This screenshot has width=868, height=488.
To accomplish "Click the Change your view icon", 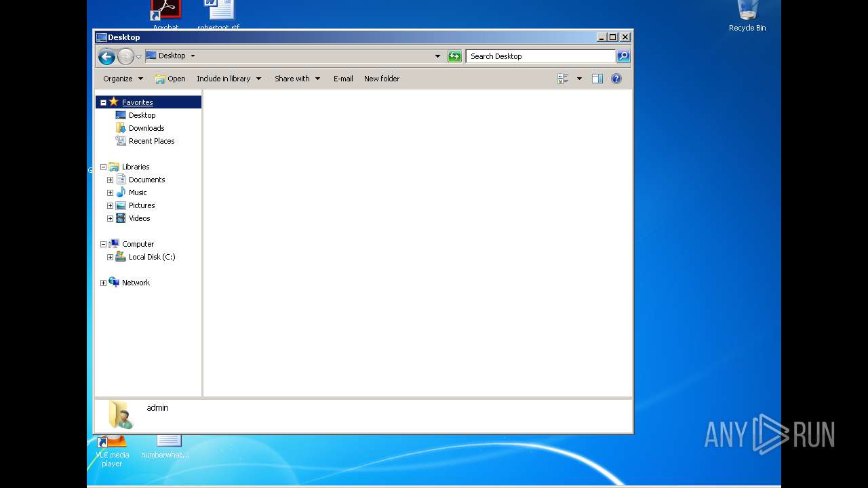I will pyautogui.click(x=563, y=79).
